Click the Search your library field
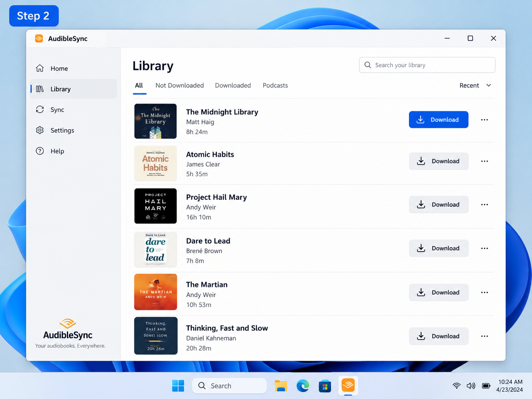Viewport: 532px width, 399px height. 427,65
